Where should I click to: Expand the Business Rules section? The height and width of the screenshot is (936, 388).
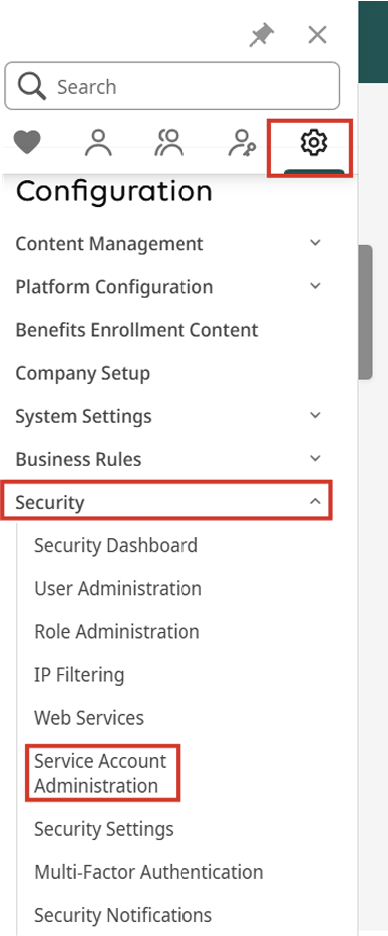(168, 458)
